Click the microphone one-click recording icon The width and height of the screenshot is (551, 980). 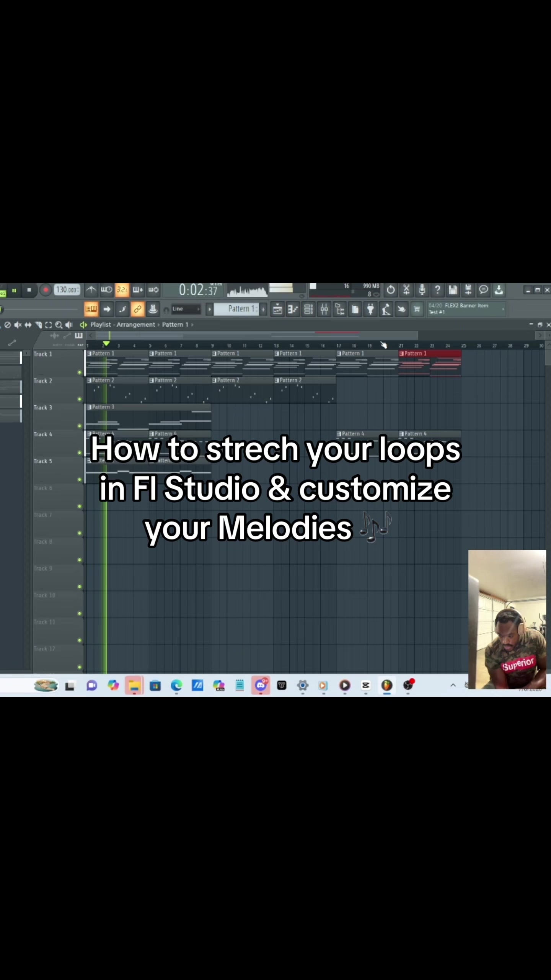[422, 290]
